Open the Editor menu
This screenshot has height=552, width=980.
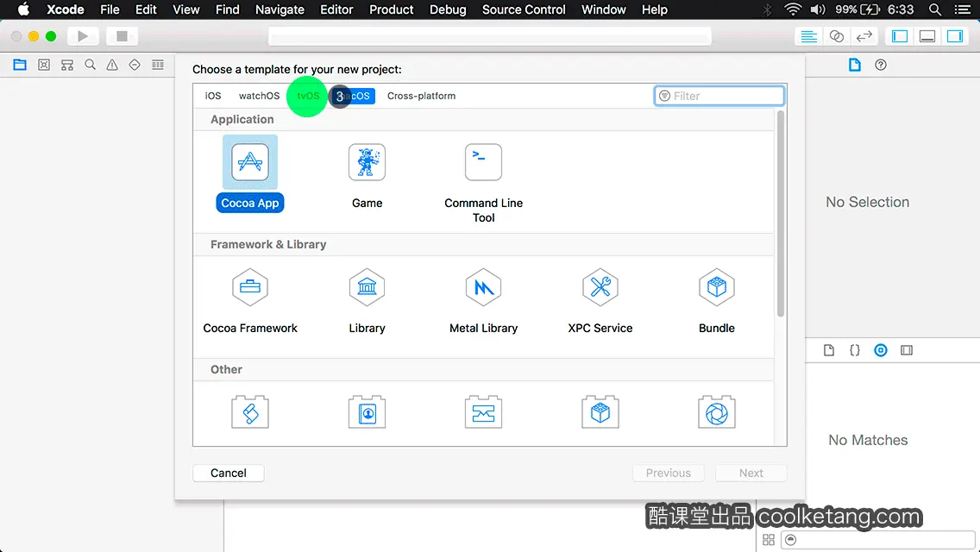tap(336, 9)
